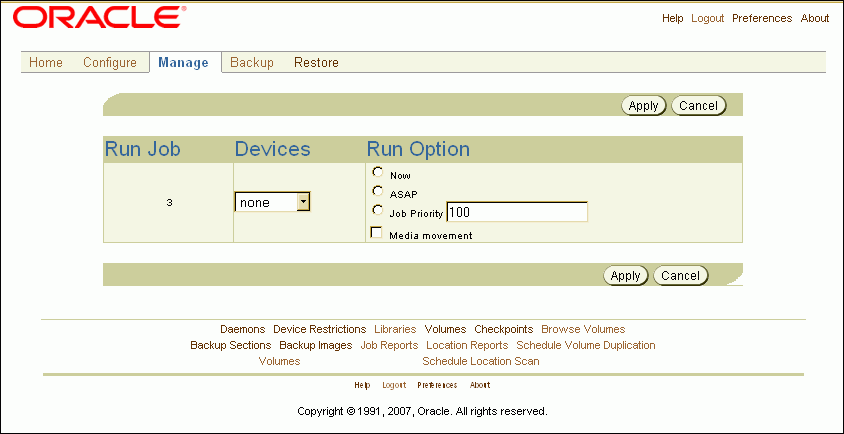Open the Volumes link next to Libraries
This screenshot has height=434, width=844.
[445, 329]
